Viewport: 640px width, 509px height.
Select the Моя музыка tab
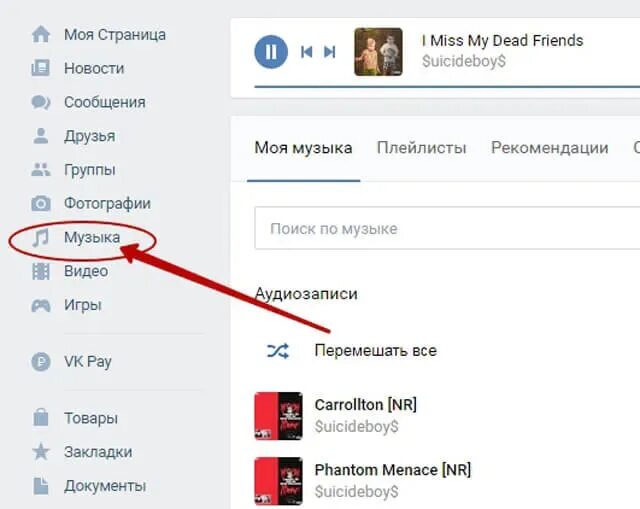tap(303, 148)
